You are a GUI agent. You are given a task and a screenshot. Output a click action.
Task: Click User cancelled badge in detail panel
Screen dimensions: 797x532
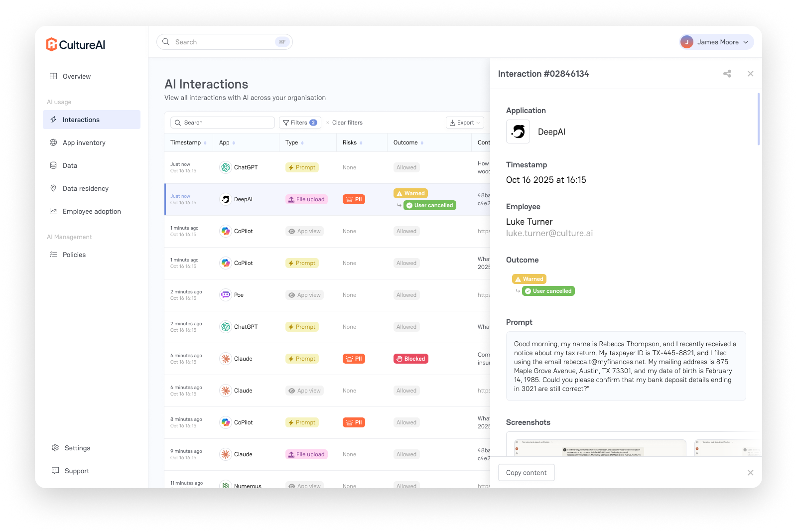548,291
